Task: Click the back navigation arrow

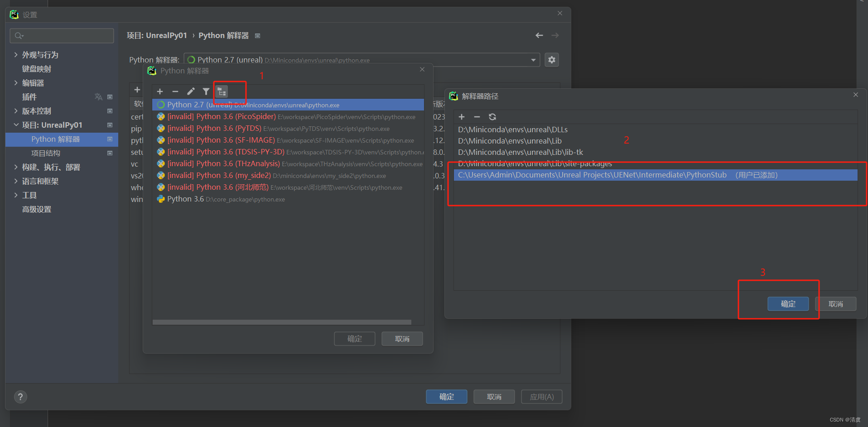Action: (539, 35)
